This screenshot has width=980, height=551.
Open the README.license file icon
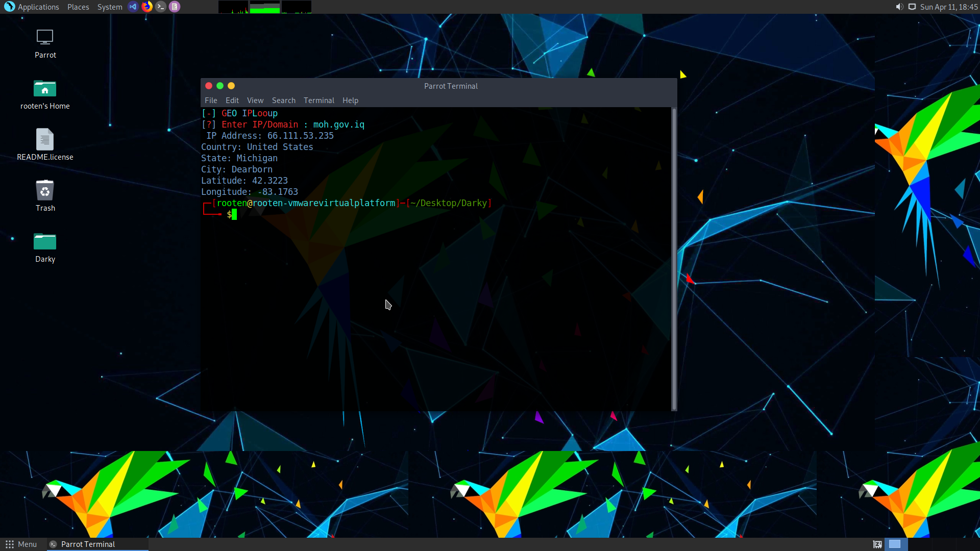click(45, 139)
